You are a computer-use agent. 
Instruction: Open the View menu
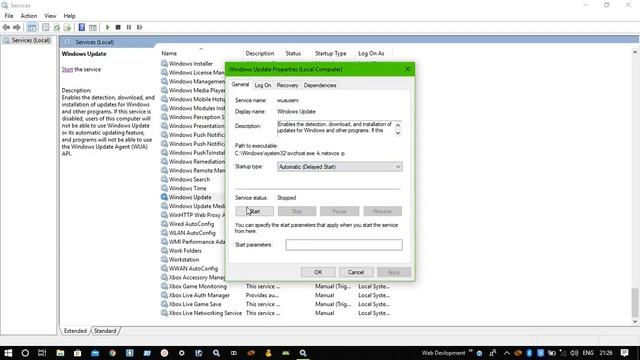coord(50,16)
